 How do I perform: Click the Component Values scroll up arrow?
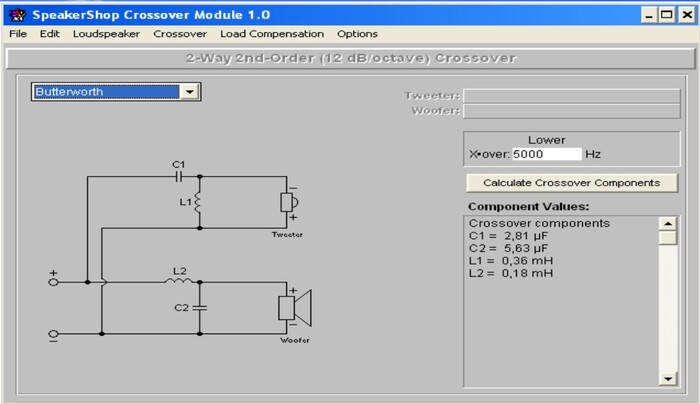tap(668, 224)
